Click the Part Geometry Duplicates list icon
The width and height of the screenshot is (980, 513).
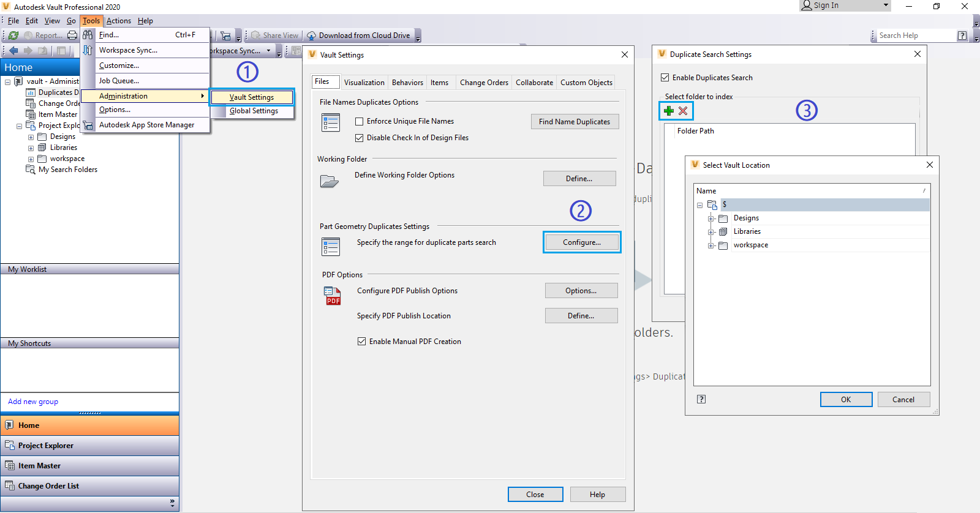331,247
